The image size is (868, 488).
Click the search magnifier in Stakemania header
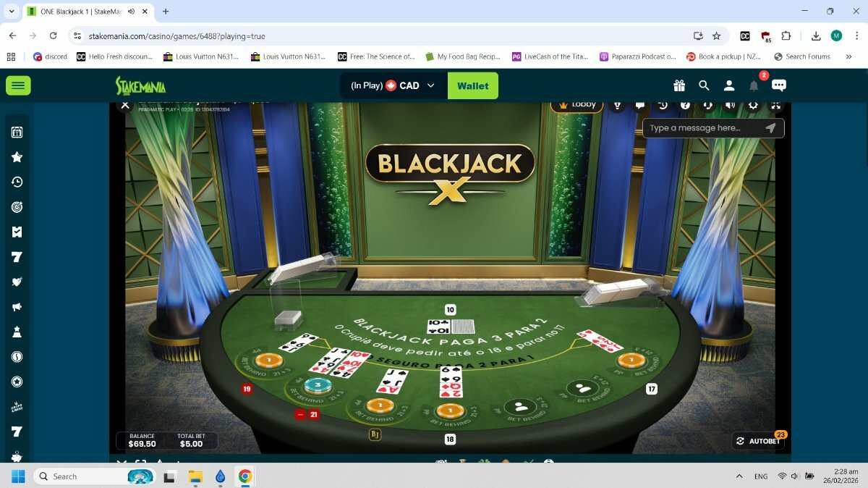[704, 85]
